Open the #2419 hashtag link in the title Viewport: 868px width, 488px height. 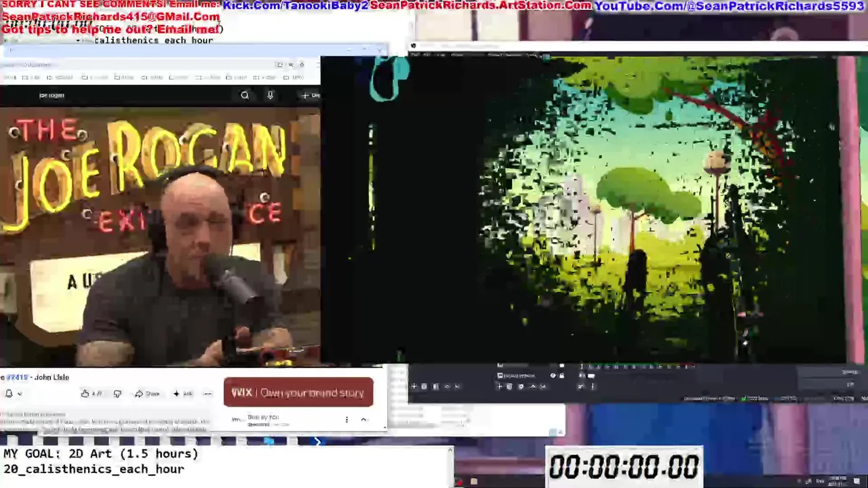tap(17, 377)
